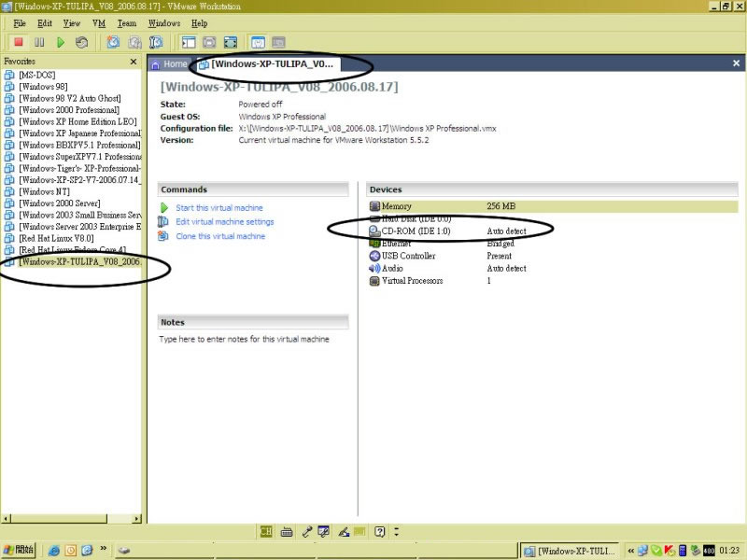Click the Reset virtual machine toolbar icon

click(x=82, y=42)
